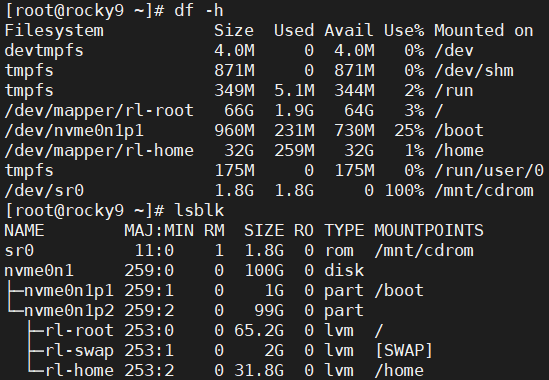Click the 'TYPE' column header
Image resolution: width=549 pixels, height=380 pixels.
coord(344,230)
